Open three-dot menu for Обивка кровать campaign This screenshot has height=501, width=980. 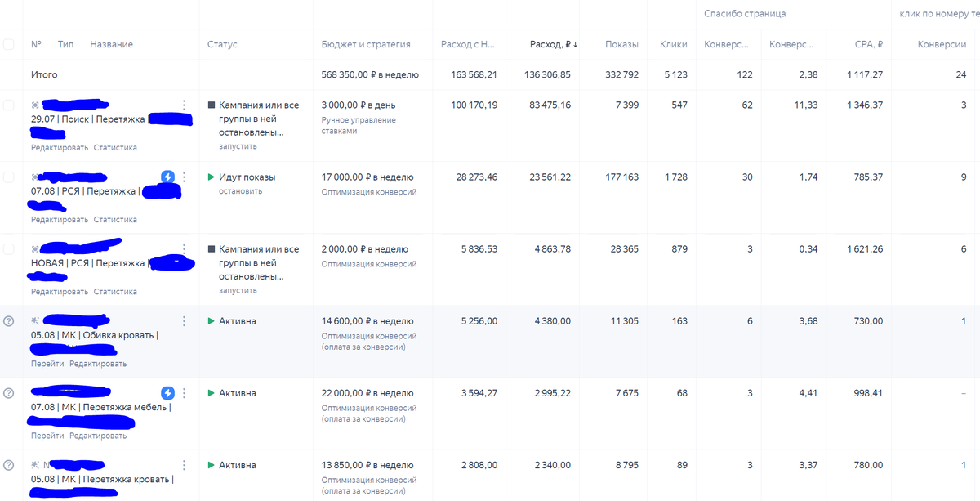click(x=185, y=321)
